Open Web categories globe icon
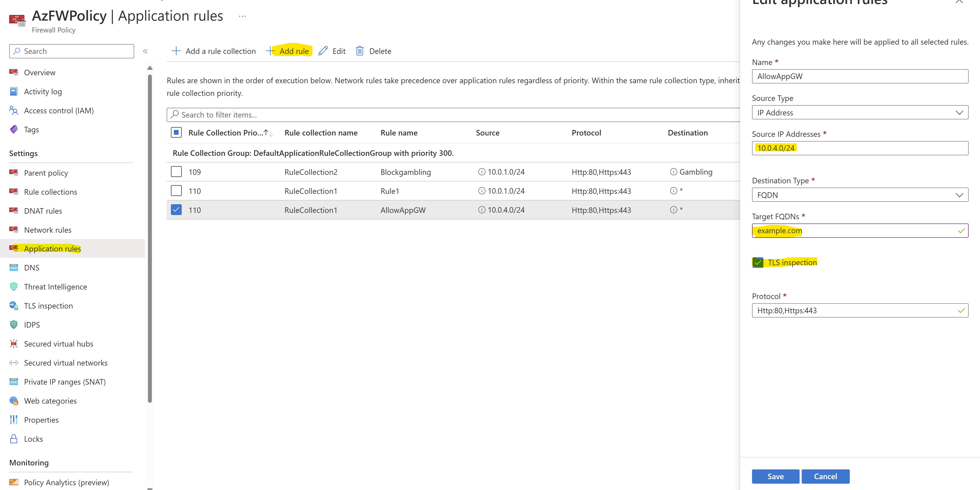The image size is (980, 490). (14, 401)
